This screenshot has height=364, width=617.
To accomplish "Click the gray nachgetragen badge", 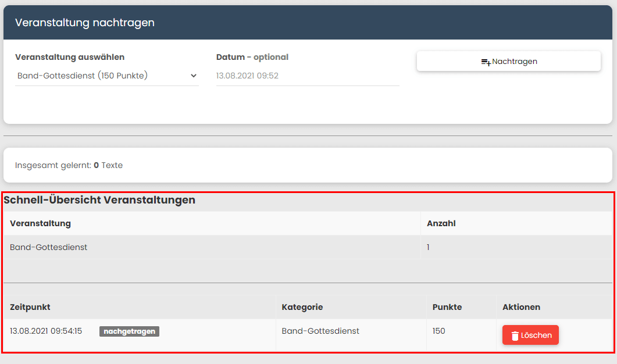I will 129,331.
